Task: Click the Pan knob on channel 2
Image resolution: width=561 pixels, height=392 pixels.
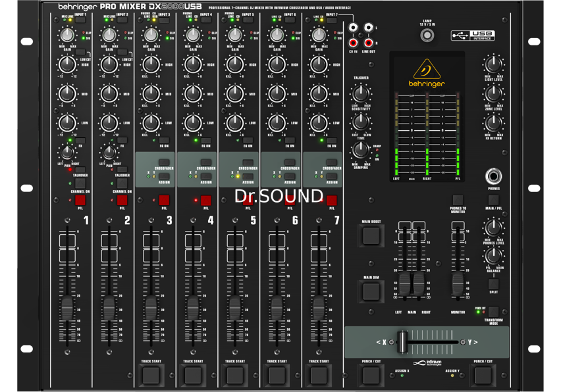Action: tap(109, 153)
